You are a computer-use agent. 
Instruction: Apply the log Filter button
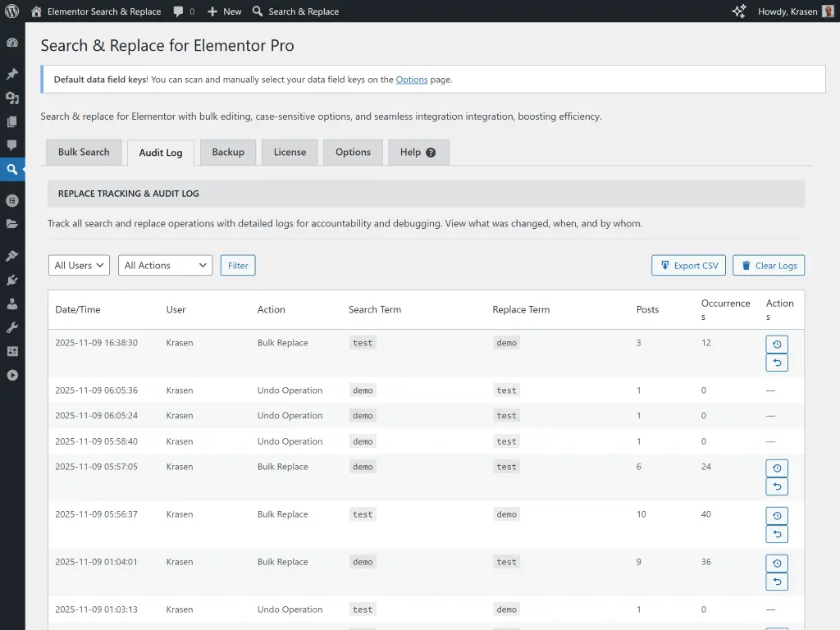(x=238, y=265)
